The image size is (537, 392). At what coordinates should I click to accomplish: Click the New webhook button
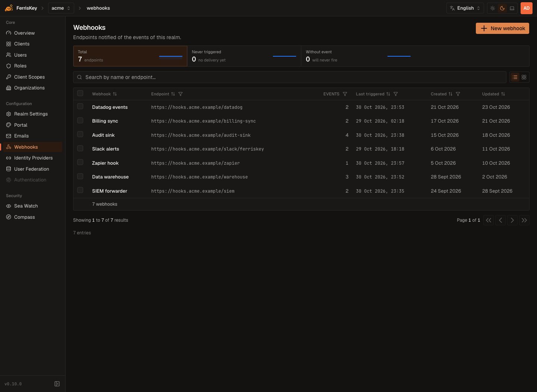pos(502,28)
